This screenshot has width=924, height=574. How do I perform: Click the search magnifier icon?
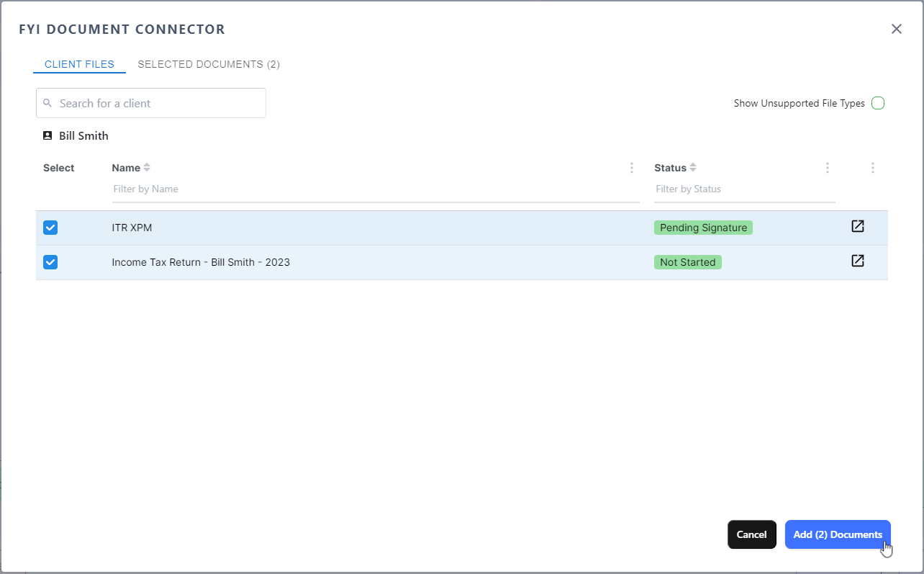click(47, 103)
